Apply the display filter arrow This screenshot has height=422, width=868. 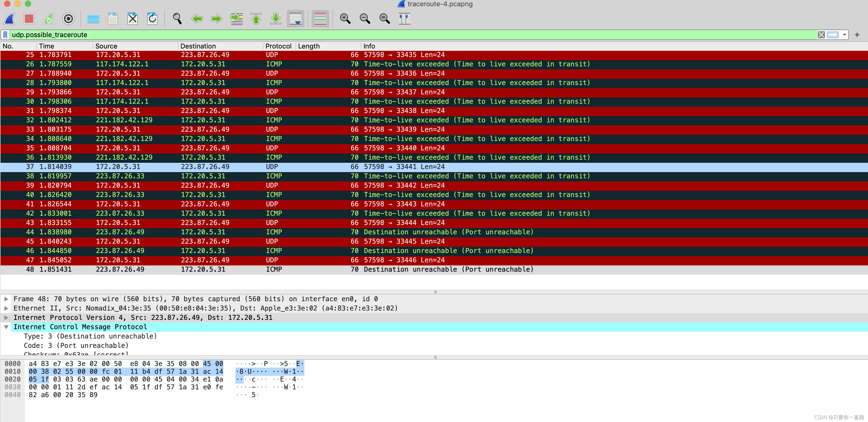tap(833, 35)
